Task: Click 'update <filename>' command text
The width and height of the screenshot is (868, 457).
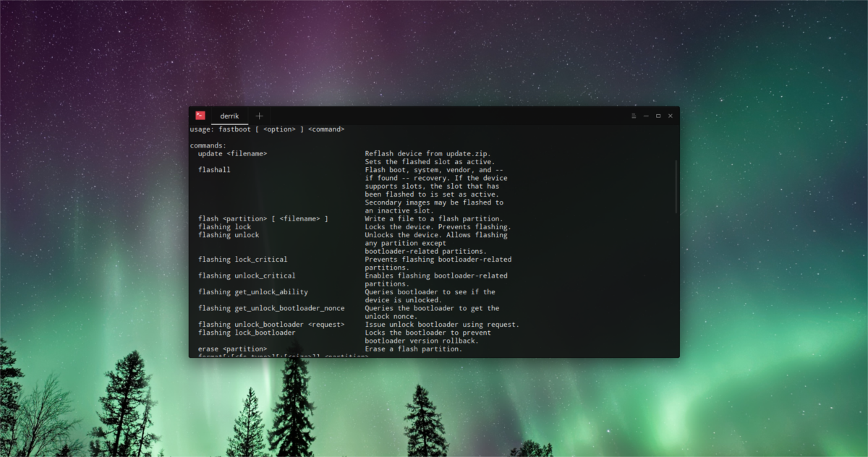Action: click(232, 154)
